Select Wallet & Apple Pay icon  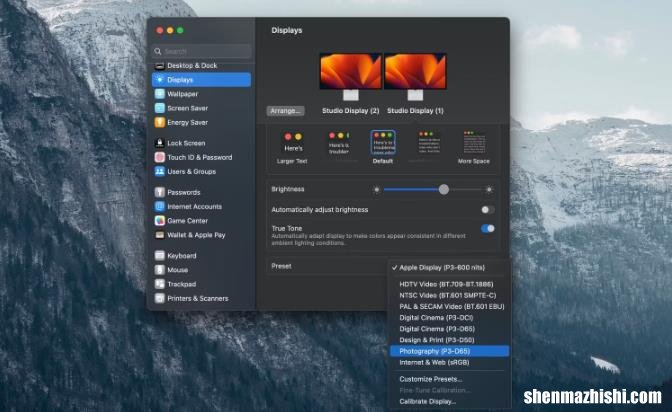click(160, 234)
